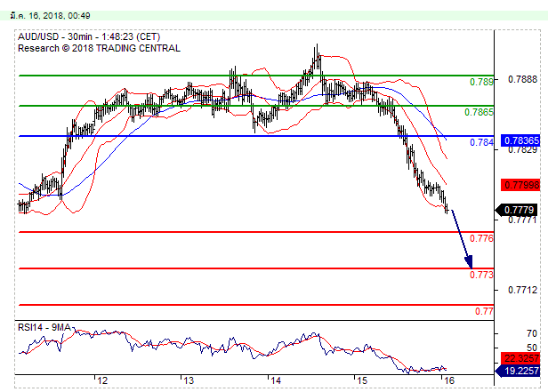Click the date axis label 13
This screenshot has height=392, width=548.
click(x=189, y=380)
